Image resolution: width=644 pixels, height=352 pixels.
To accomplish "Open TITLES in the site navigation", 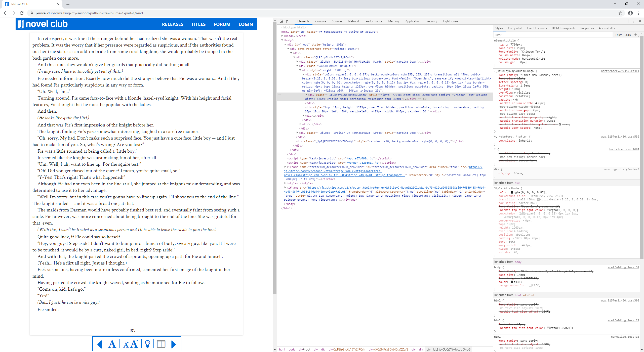I will (x=198, y=24).
